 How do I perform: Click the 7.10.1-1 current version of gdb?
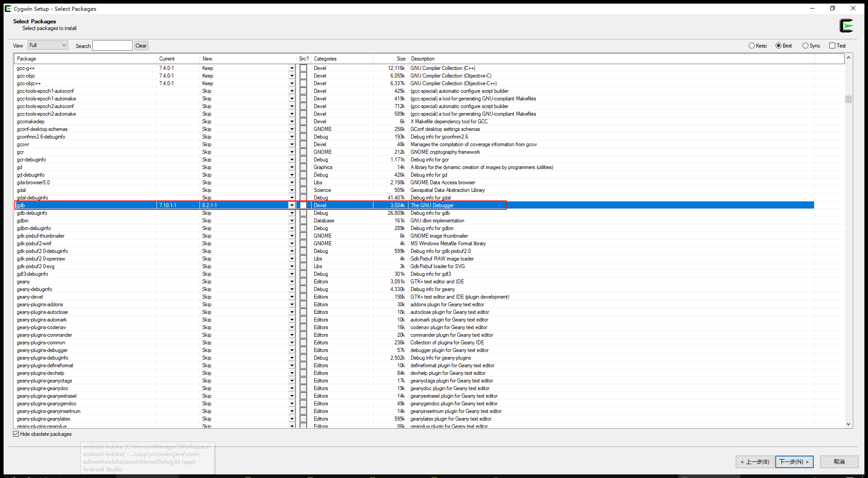(168, 205)
